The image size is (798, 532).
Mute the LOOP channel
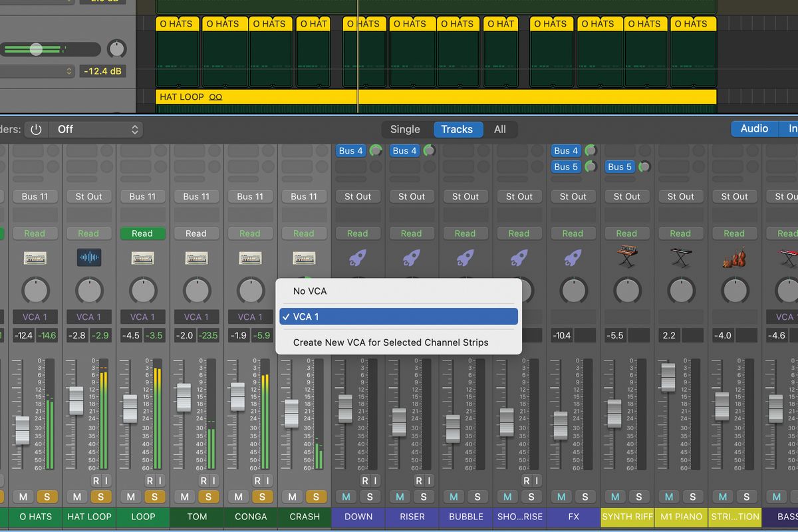131,497
